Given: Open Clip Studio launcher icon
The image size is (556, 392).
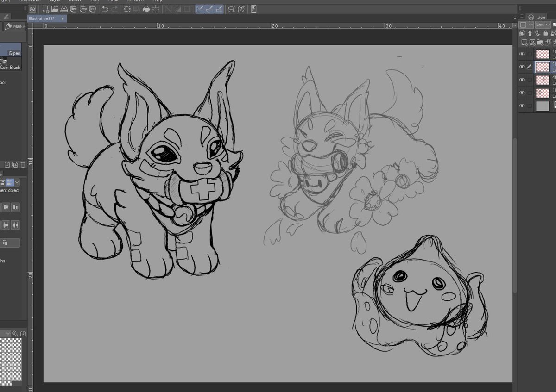Looking at the screenshot, I should 32,9.
